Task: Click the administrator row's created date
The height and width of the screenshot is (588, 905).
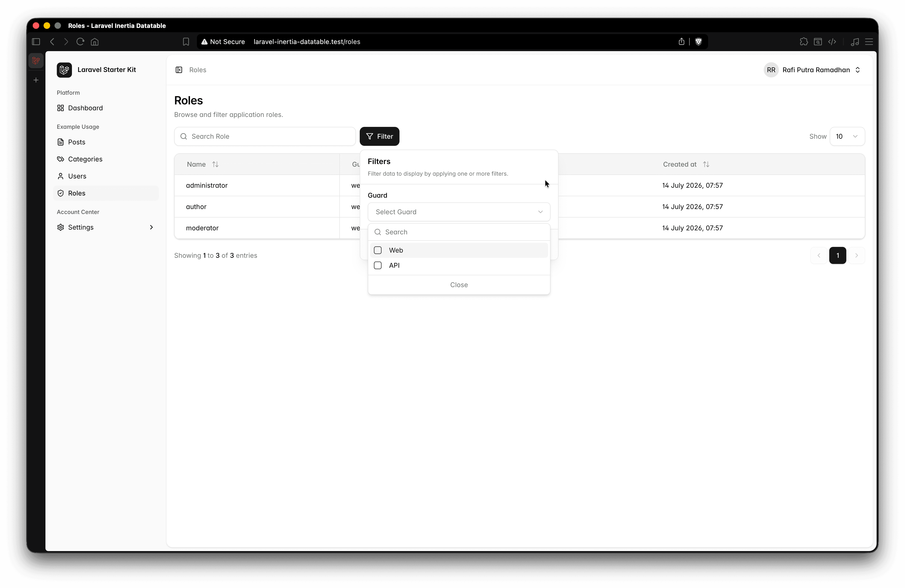Action: 692,186
